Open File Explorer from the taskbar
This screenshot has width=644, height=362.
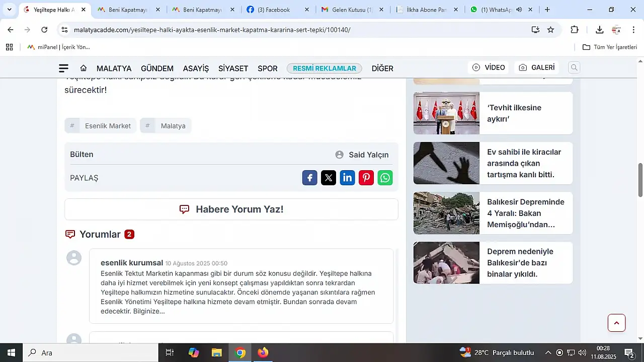pyautogui.click(x=217, y=352)
